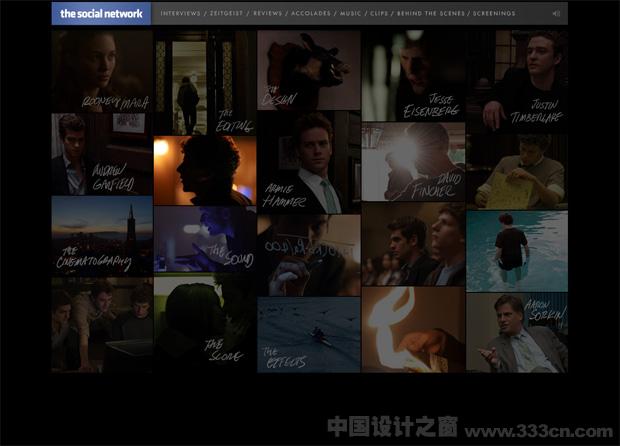Viewport: 620px width, 446px height.
Task: Click the tile with hand writing on glass
Action: pos(309,255)
